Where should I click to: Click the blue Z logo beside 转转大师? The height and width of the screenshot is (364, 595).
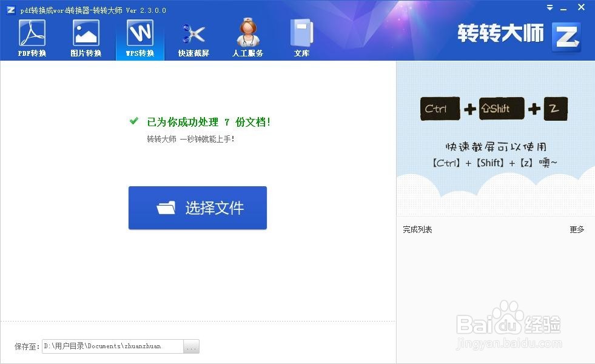tap(566, 36)
